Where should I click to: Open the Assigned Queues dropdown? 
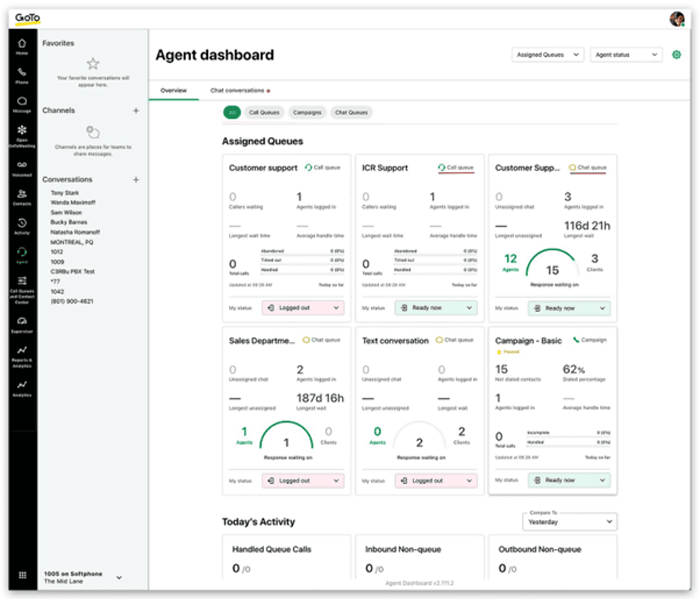547,55
